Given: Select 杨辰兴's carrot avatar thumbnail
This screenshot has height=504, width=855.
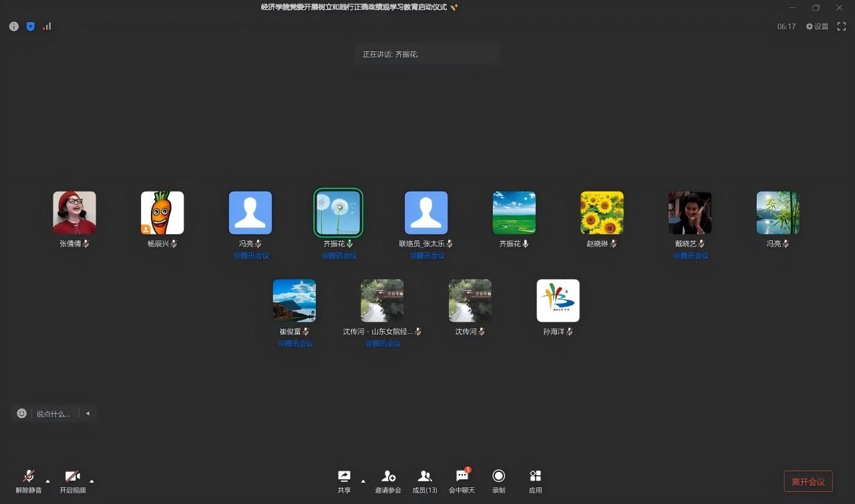Looking at the screenshot, I should click(x=162, y=213).
